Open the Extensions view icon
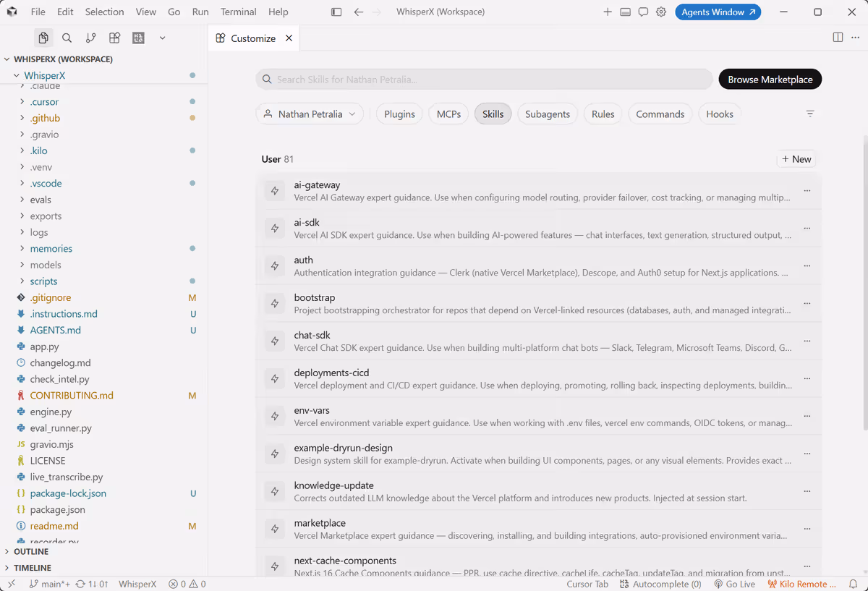Image resolution: width=868 pixels, height=591 pixels. (114, 38)
